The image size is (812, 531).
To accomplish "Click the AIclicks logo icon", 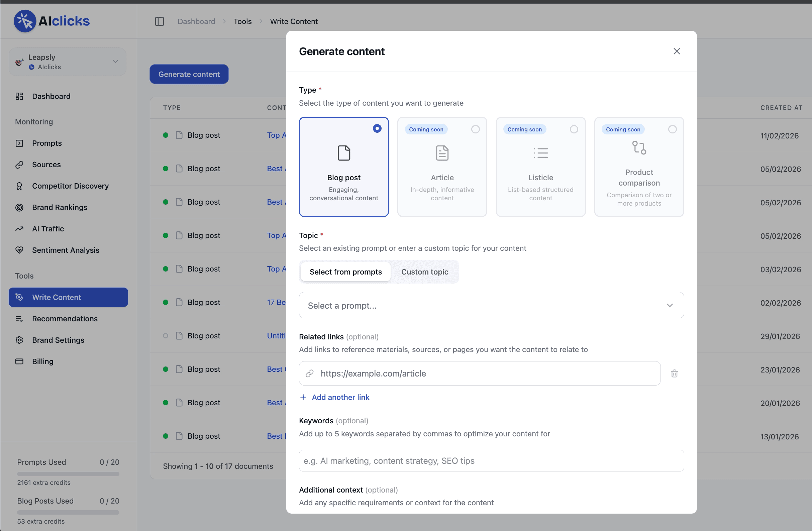I will [x=24, y=21].
